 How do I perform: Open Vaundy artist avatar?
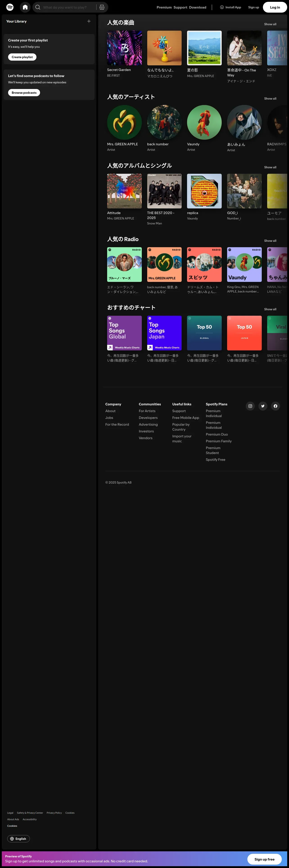(x=205, y=122)
